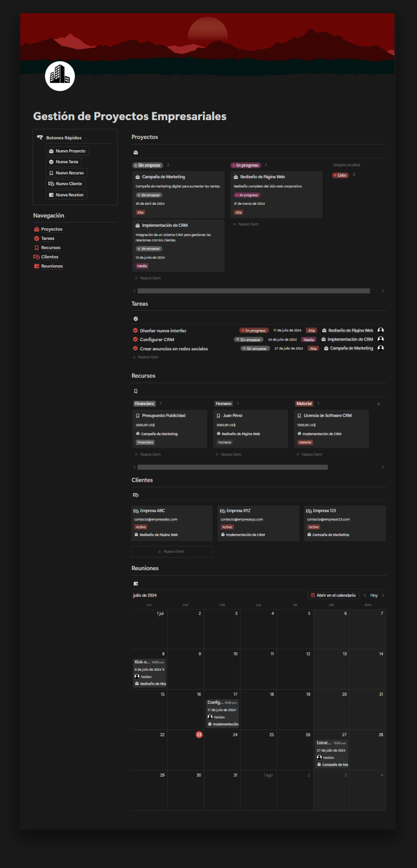Click check icon beside Configurar CRM
Image resolution: width=417 pixels, height=868 pixels.
click(136, 340)
